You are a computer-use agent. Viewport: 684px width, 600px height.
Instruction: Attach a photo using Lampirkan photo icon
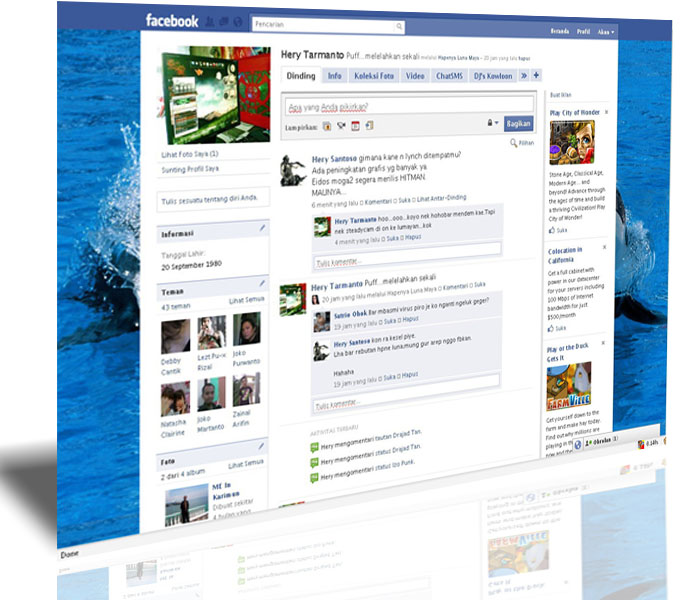pos(327,127)
